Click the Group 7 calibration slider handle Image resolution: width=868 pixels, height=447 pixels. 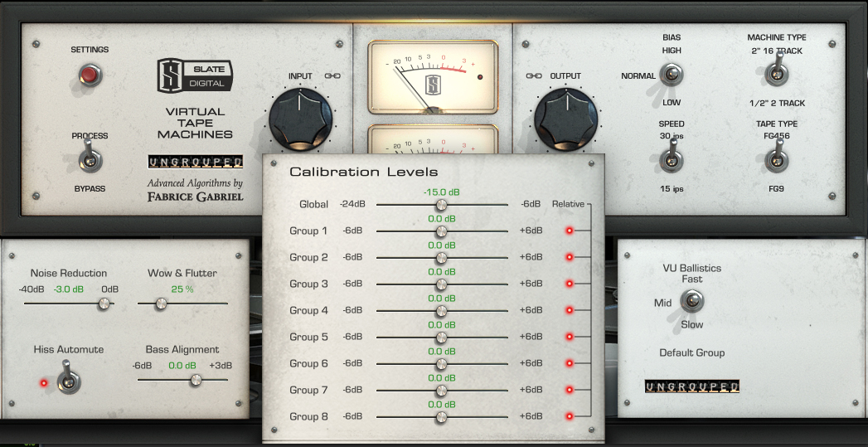click(441, 391)
